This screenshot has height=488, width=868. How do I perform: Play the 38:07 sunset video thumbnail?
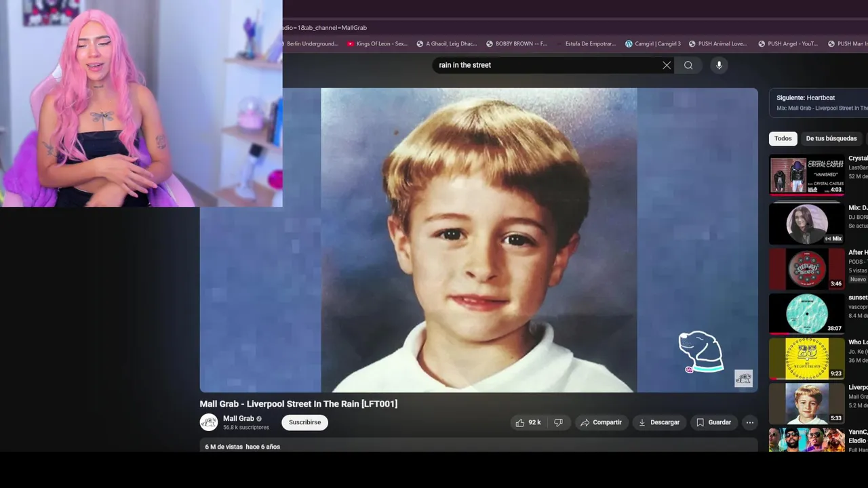pos(807,314)
